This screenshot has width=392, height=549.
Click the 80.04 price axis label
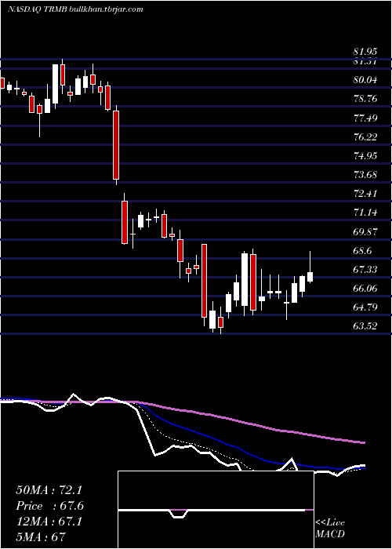coord(365,80)
